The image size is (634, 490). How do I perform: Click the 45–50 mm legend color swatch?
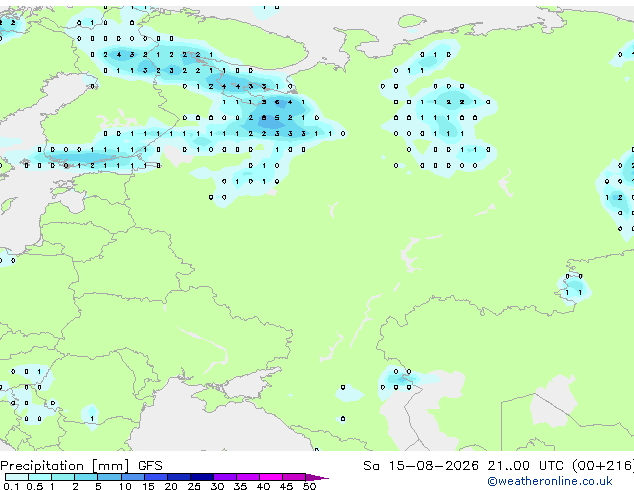tap(294, 477)
